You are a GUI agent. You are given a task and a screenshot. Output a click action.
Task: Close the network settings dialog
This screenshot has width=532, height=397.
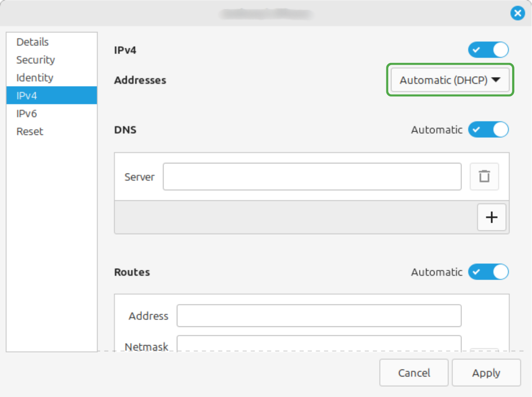(x=517, y=13)
